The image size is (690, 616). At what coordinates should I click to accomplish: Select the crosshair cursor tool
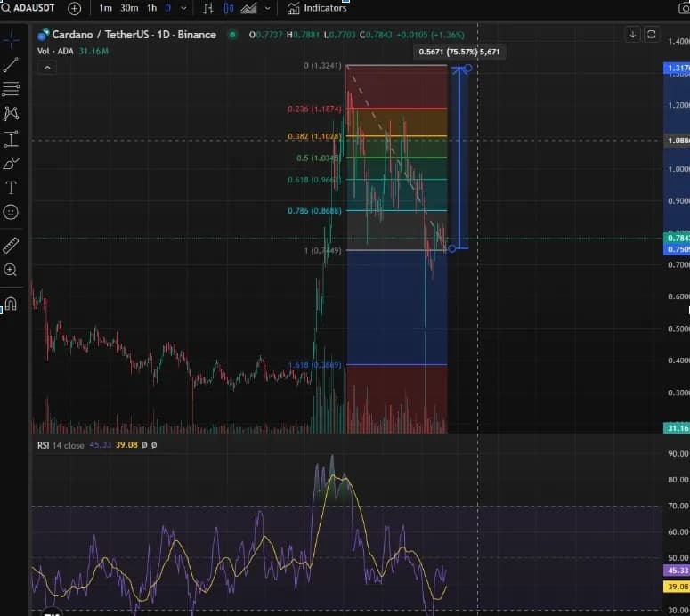[11, 40]
